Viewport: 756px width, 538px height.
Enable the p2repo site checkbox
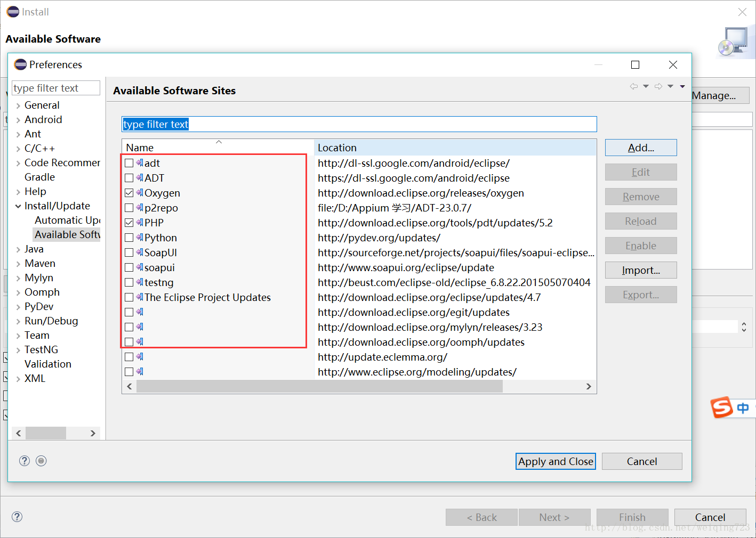tap(129, 208)
